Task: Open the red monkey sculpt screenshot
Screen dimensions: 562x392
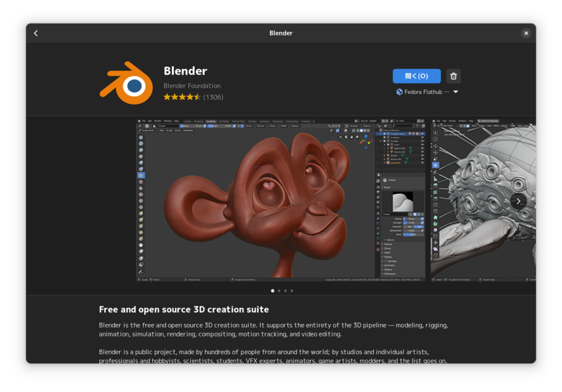Action: (x=280, y=200)
